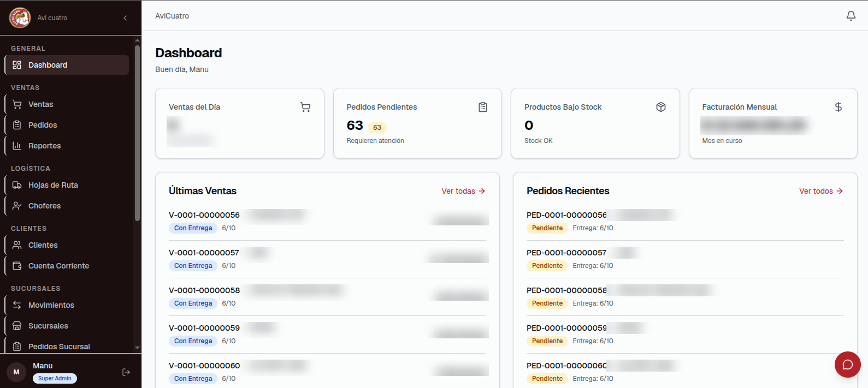Open the chat support bubble
Image resolution: width=868 pixels, height=388 pixels.
tap(847, 365)
